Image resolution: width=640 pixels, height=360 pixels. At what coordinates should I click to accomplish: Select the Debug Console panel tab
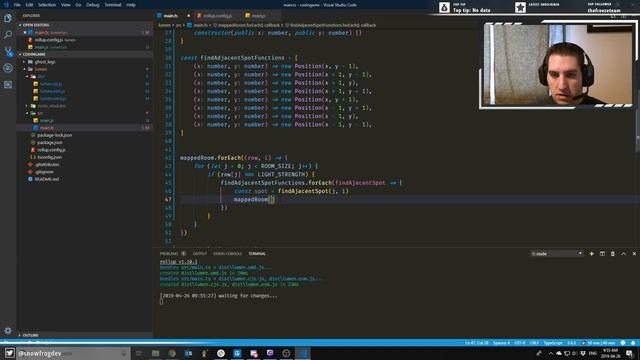227,253
